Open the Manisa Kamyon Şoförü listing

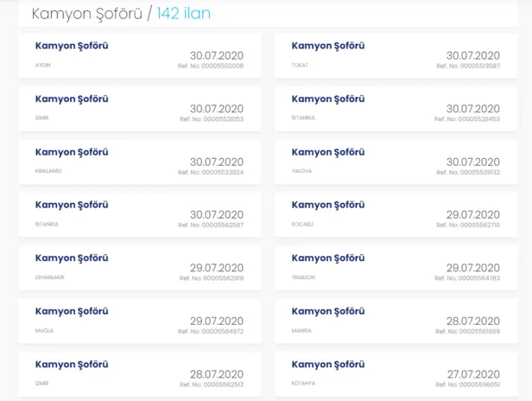click(328, 311)
